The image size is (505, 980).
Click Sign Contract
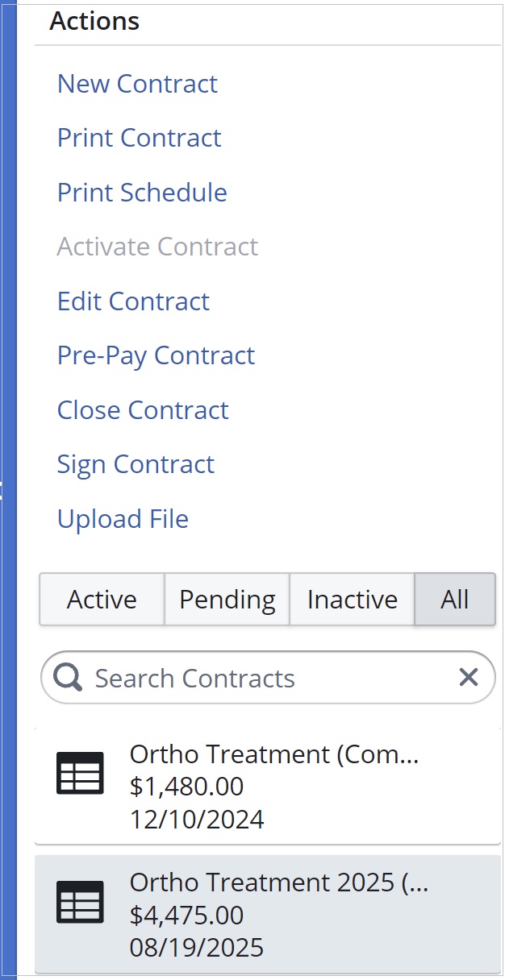pyautogui.click(x=136, y=464)
